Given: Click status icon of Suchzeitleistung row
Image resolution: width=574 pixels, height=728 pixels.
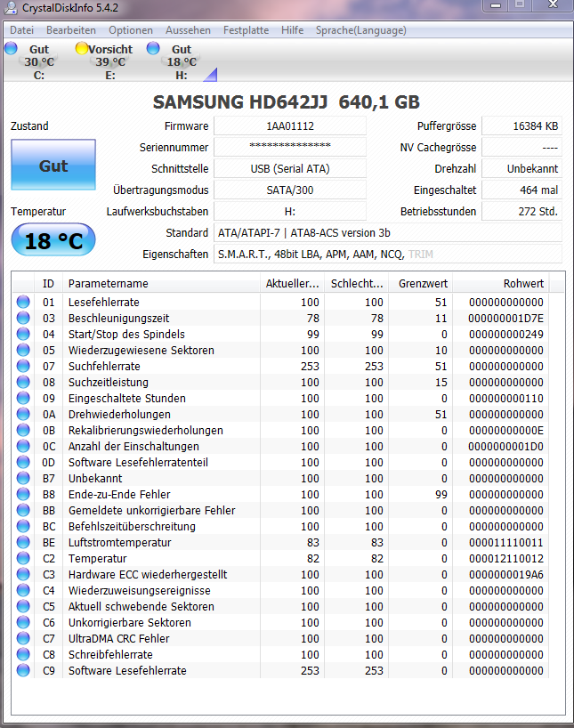Looking at the screenshot, I should [23, 382].
